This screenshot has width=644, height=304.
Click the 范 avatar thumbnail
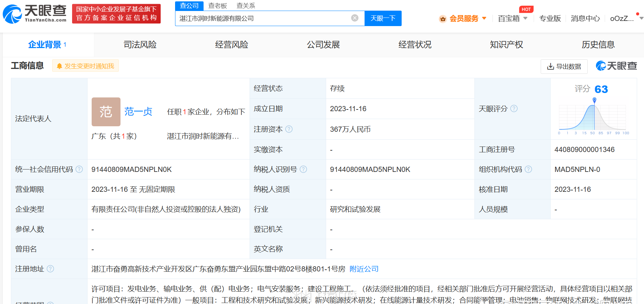pyautogui.click(x=106, y=112)
